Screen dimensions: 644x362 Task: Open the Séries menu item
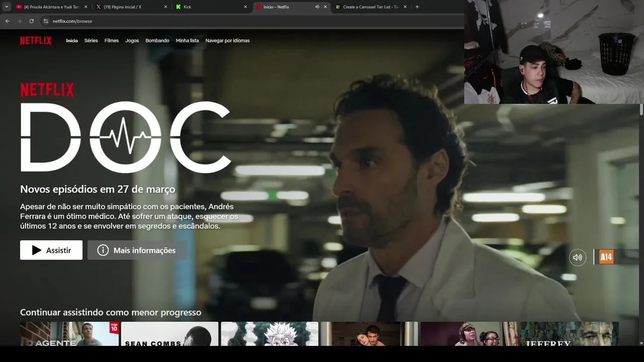tap(91, 41)
